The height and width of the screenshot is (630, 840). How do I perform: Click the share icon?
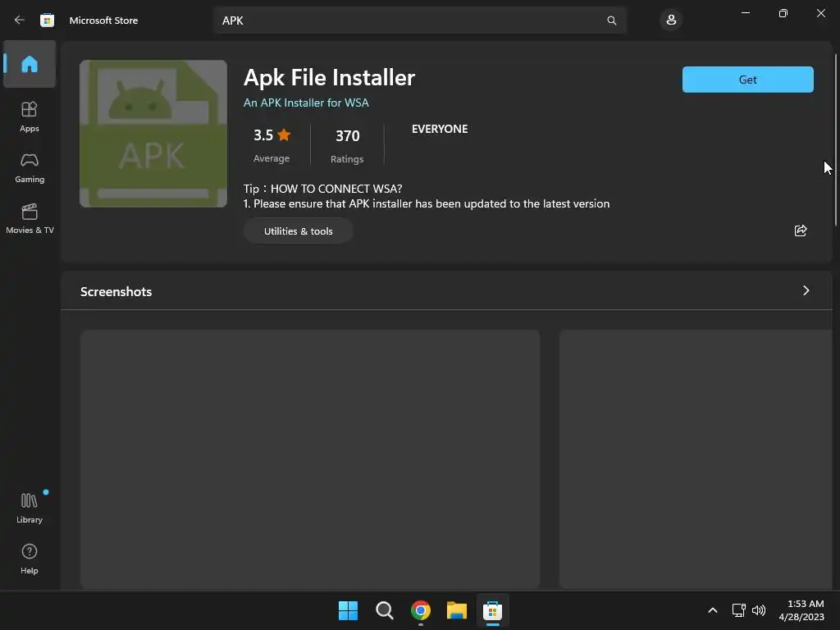pos(801,231)
